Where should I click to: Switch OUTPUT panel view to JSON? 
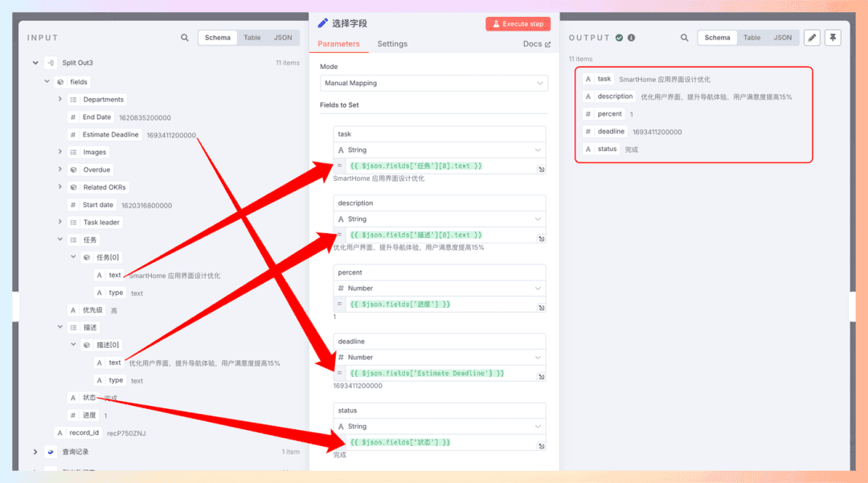tap(782, 38)
